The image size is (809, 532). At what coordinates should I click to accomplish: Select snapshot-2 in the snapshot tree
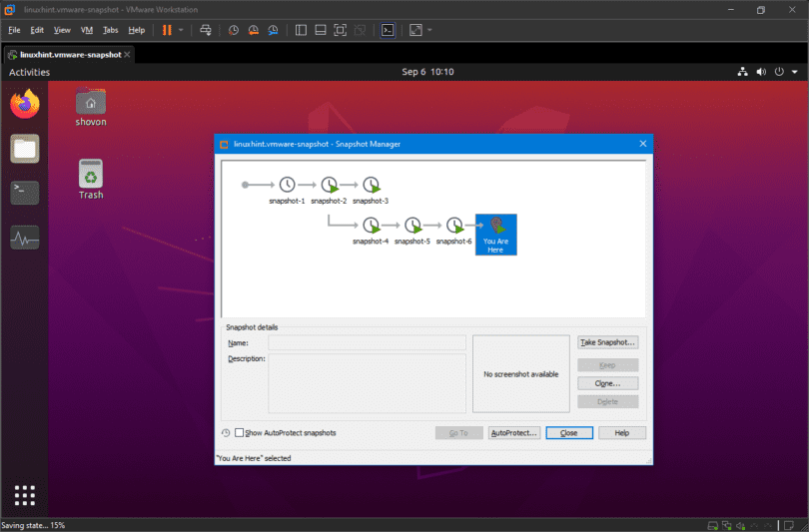click(330, 191)
